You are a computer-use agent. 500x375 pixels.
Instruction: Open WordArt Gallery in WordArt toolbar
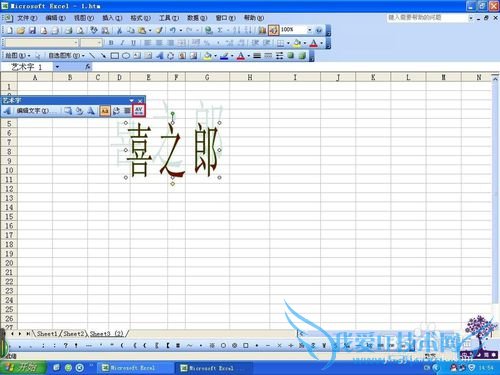[68, 111]
